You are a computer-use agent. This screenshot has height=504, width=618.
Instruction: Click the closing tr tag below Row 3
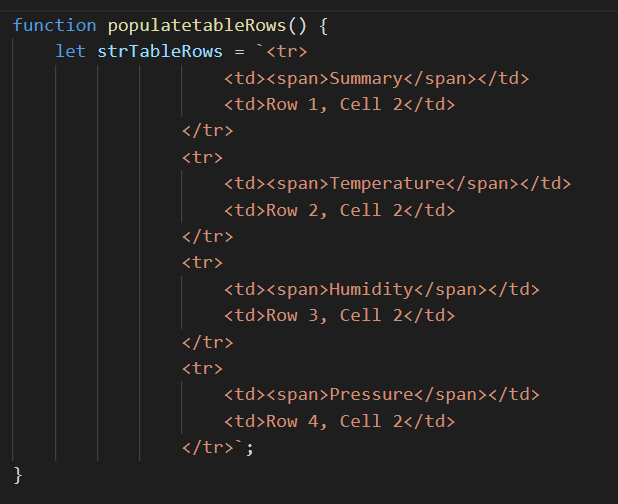click(208, 342)
